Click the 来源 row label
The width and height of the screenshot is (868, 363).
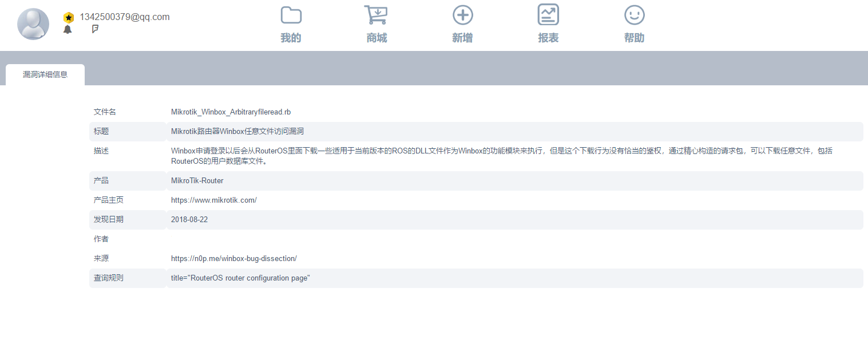101,259
